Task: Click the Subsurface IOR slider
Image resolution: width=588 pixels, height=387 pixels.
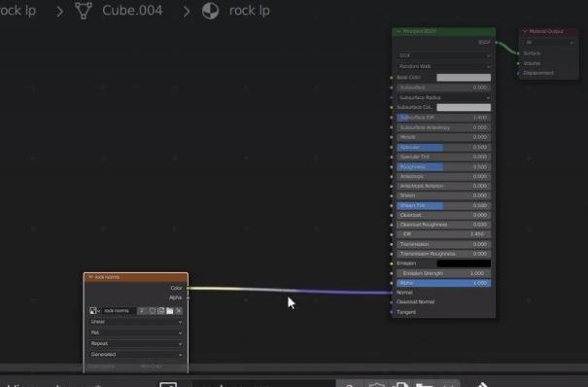Action: [x=443, y=118]
